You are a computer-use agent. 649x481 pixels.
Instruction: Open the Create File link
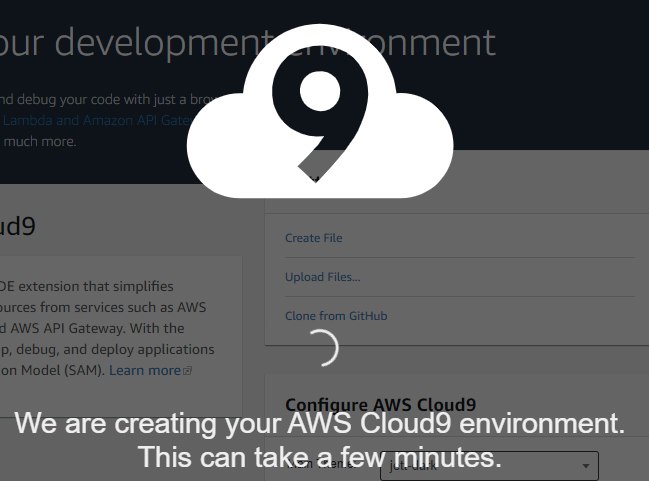pyautogui.click(x=313, y=238)
